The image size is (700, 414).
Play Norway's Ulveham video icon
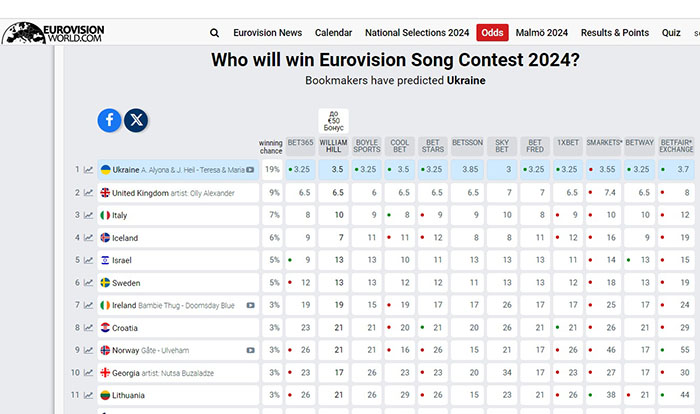click(250, 350)
